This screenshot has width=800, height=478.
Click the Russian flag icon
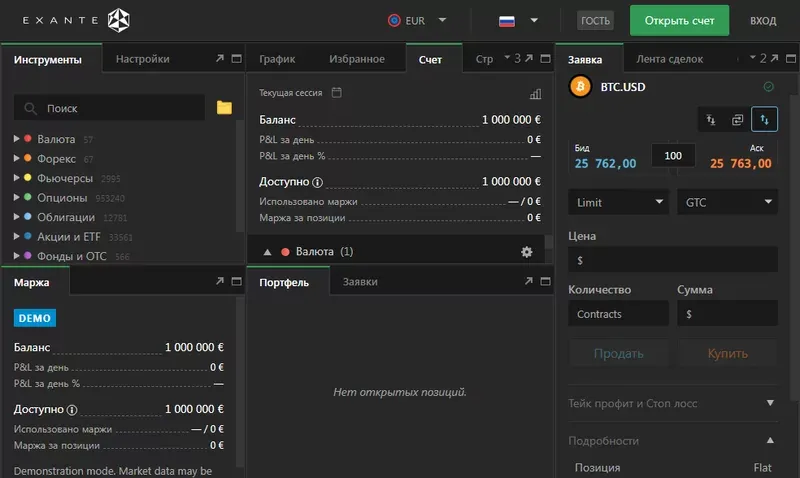[x=507, y=21]
